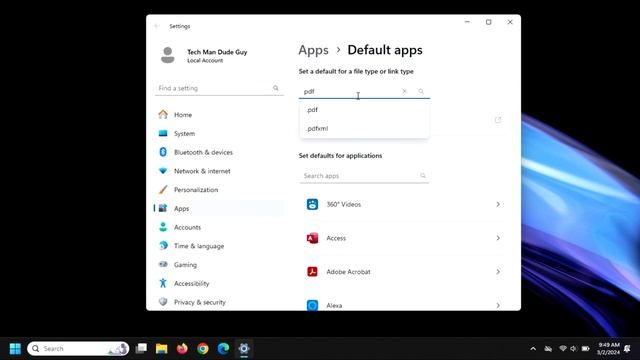640x360 pixels.
Task: Open the notifications bell
Action: click(628, 349)
